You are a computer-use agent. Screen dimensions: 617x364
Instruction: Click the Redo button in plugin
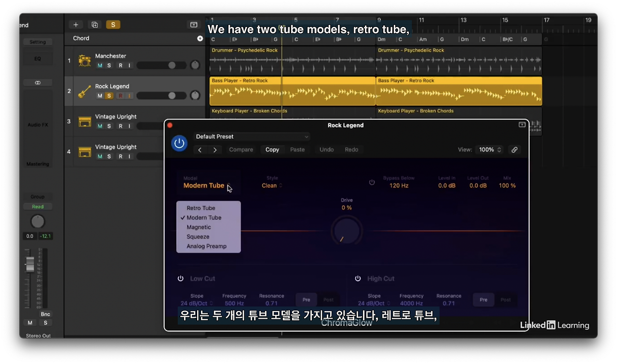click(351, 150)
